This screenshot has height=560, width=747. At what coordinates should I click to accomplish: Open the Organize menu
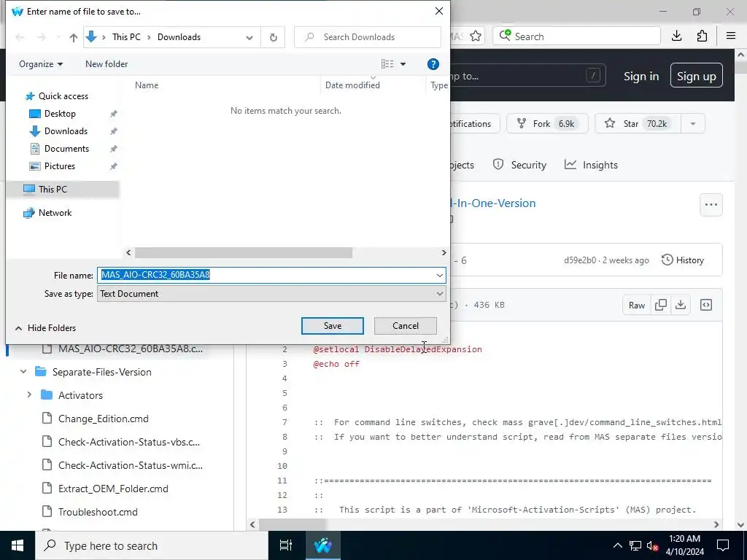(x=41, y=64)
